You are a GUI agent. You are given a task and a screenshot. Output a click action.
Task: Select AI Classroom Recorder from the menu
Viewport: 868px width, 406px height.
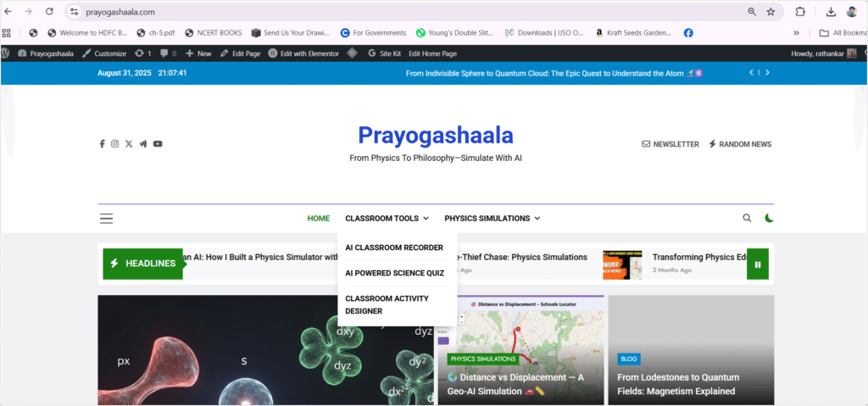point(393,247)
